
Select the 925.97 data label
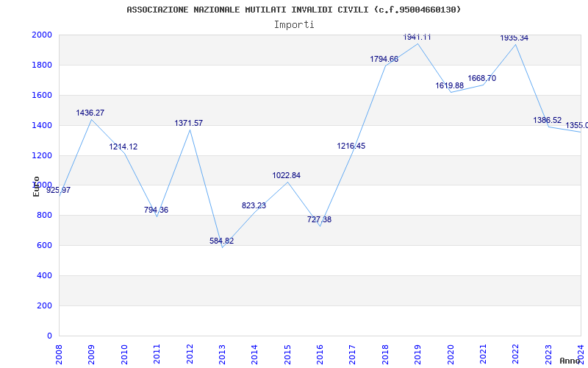59,190
